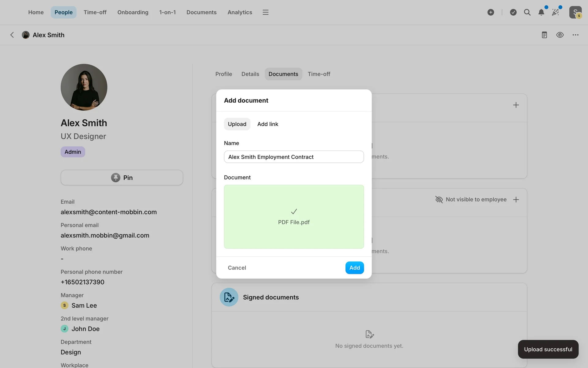Screen dimensions: 588x368
Task: Switch to the Add link tab
Action: point(268,124)
